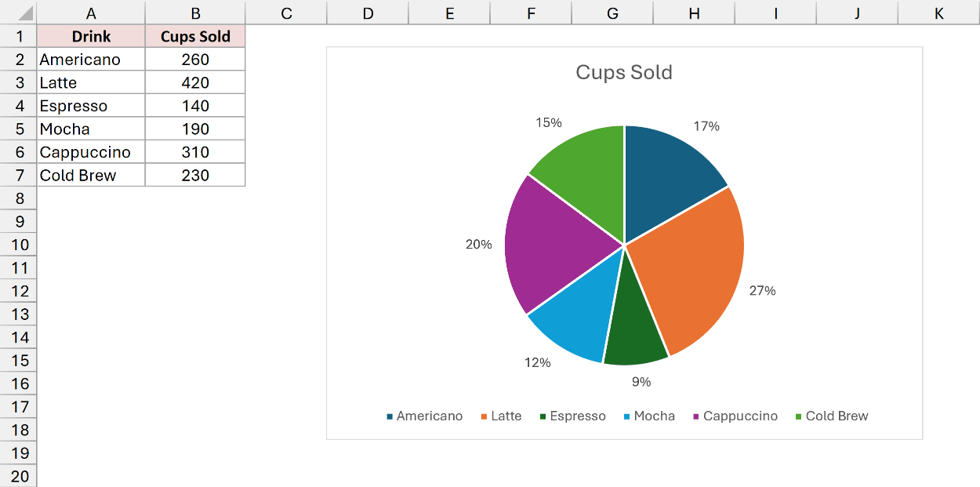Select the cell containing 420
Viewport: 980px width, 487px height.
click(x=195, y=82)
